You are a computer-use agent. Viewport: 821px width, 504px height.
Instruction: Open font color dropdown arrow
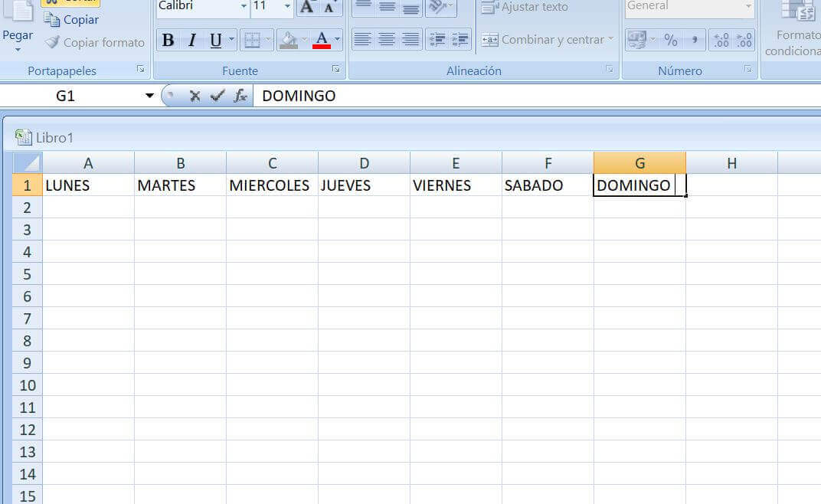coord(337,40)
